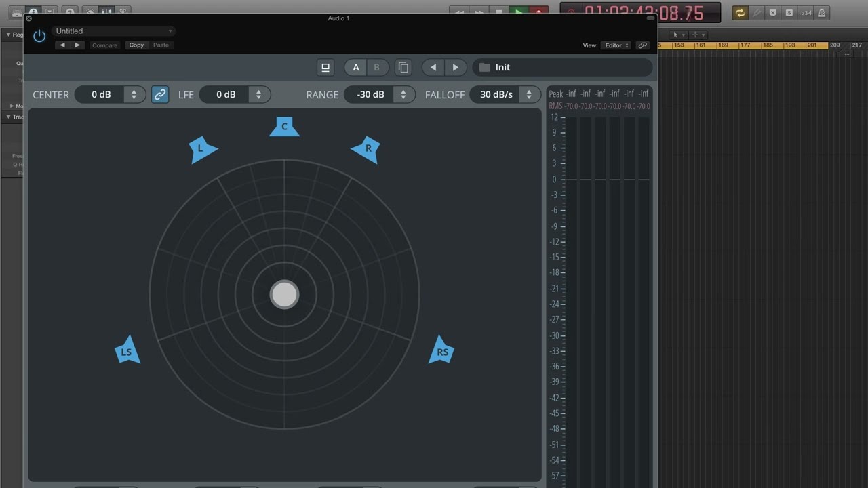The height and width of the screenshot is (488, 868).
Task: Click the clear solo X button in toolbar
Action: [772, 12]
